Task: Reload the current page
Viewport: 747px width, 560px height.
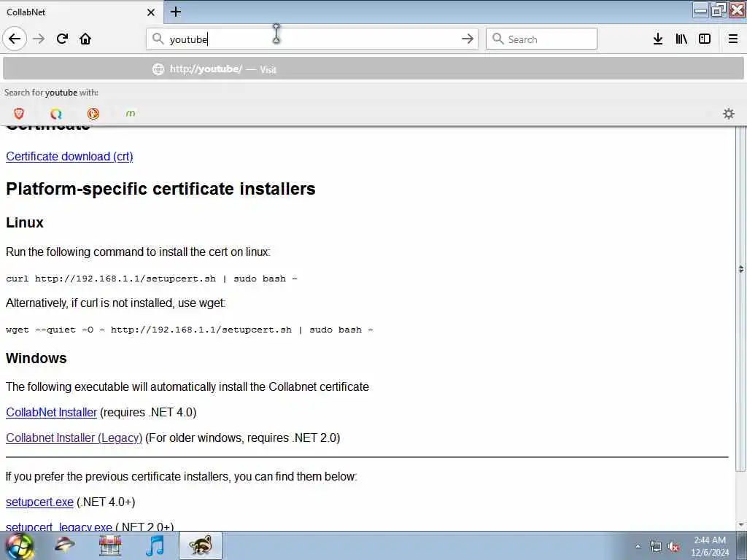Action: click(63, 39)
